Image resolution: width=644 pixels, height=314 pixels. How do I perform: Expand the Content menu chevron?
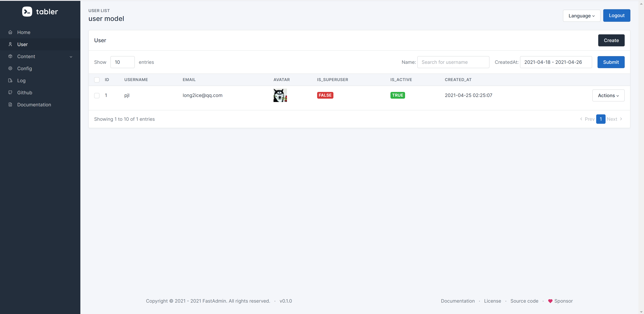tap(71, 57)
